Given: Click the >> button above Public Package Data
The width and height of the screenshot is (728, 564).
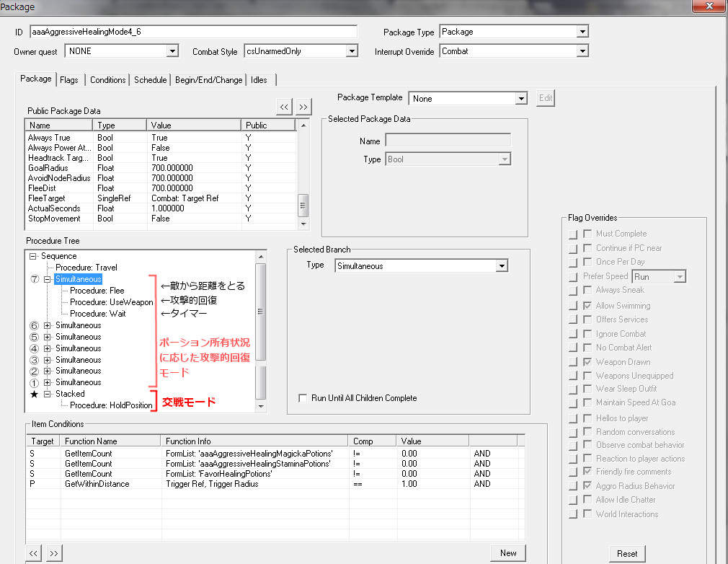Looking at the screenshot, I should pyautogui.click(x=303, y=107).
